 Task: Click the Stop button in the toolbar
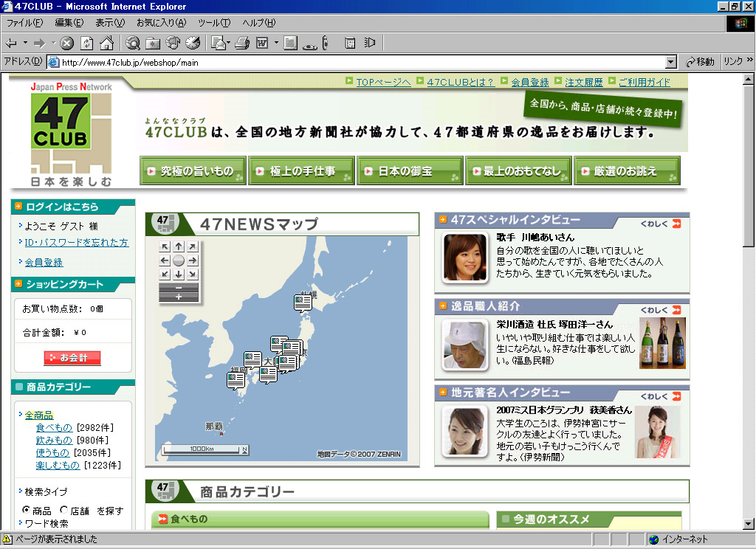[x=66, y=44]
